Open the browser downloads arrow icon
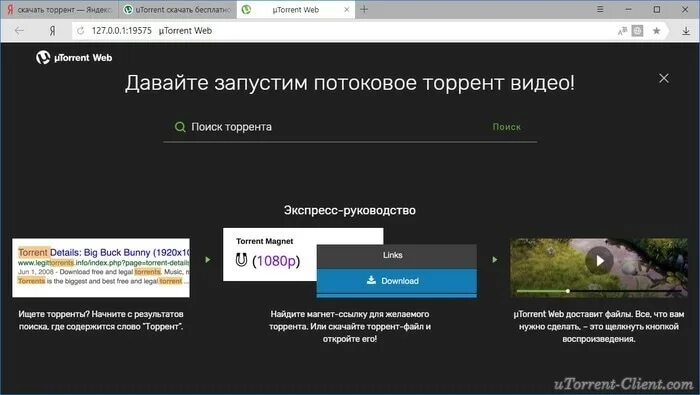Image resolution: width=700 pixels, height=395 pixels. click(686, 30)
